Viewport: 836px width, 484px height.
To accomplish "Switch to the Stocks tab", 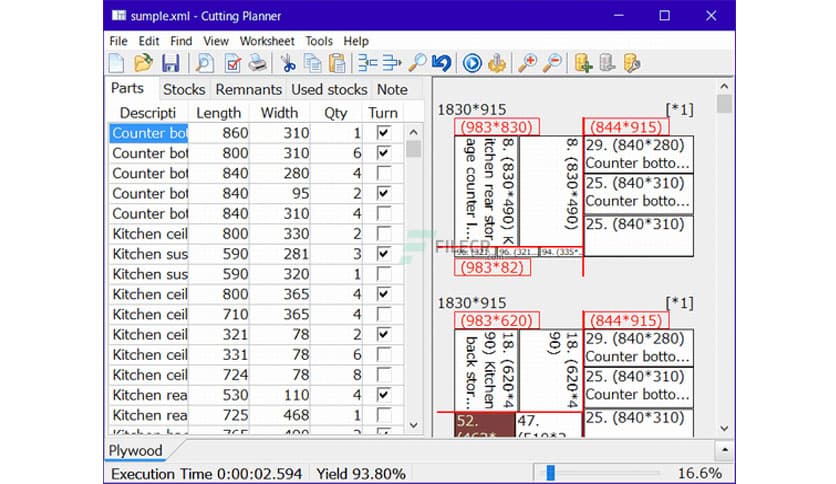I will tap(184, 90).
